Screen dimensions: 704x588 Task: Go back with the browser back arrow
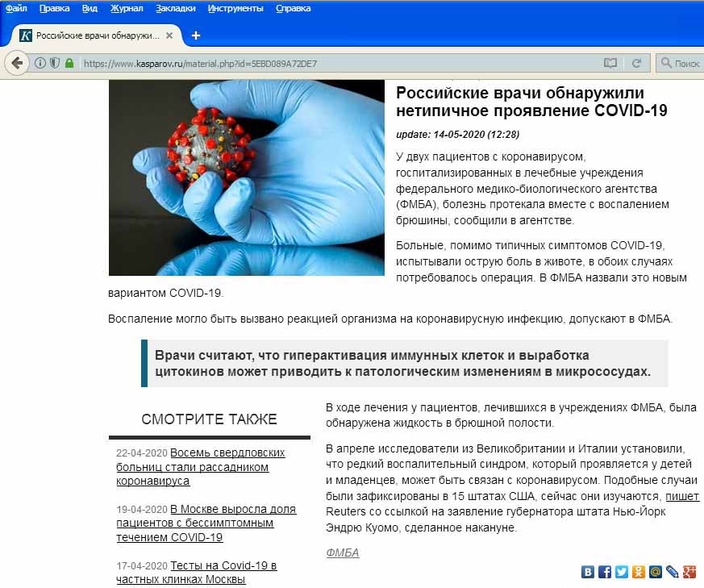[17, 64]
